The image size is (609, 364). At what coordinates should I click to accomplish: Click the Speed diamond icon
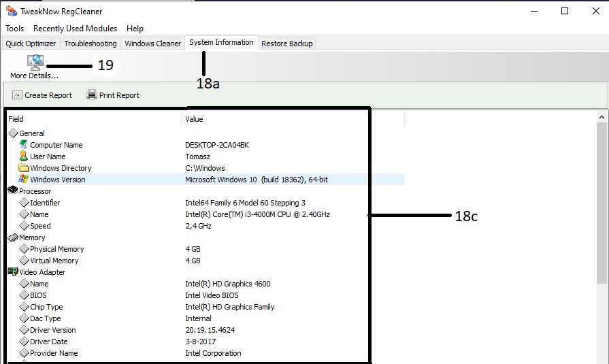point(24,226)
